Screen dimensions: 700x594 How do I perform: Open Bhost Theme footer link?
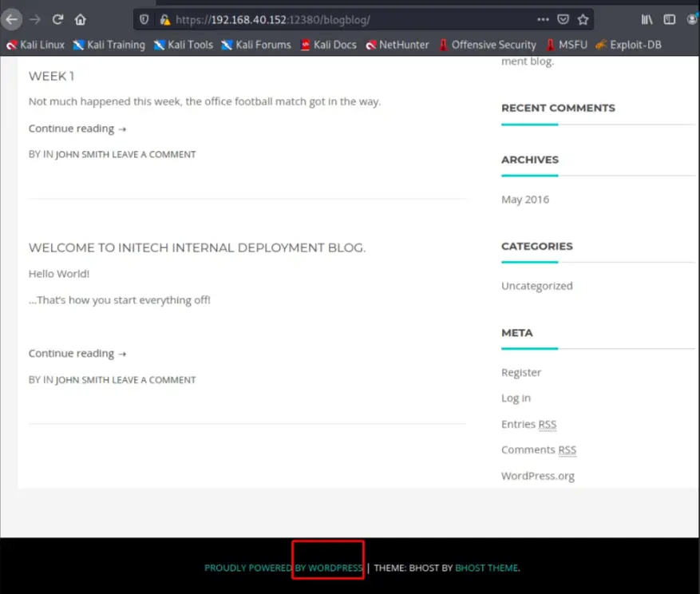point(487,568)
